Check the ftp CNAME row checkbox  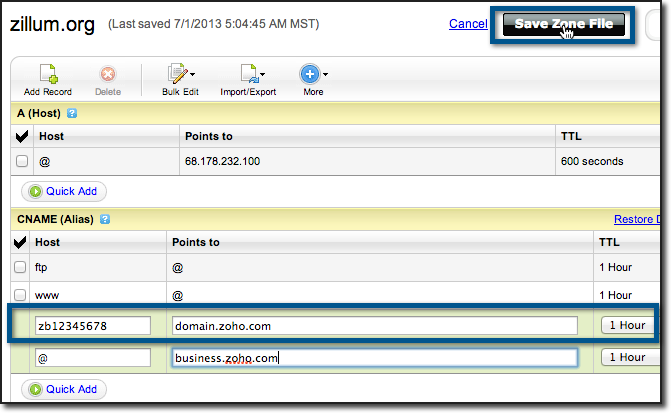click(20, 267)
